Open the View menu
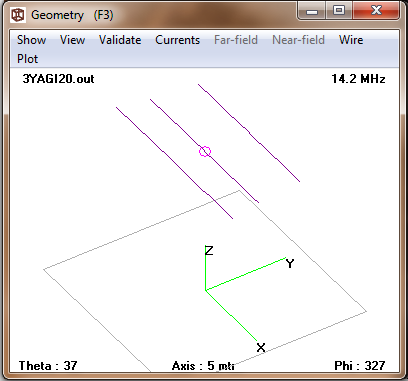 73,40
